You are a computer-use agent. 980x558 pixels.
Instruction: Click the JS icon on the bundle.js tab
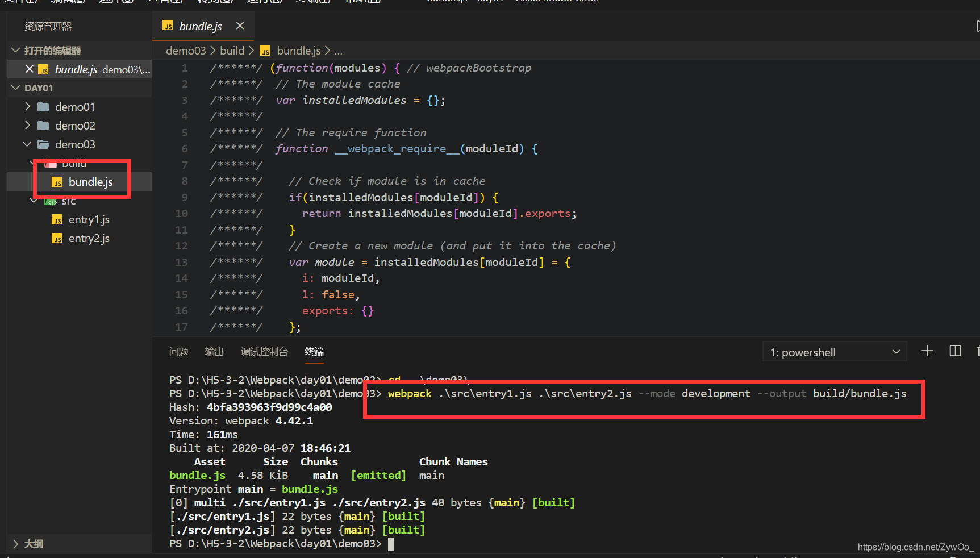[x=168, y=26]
